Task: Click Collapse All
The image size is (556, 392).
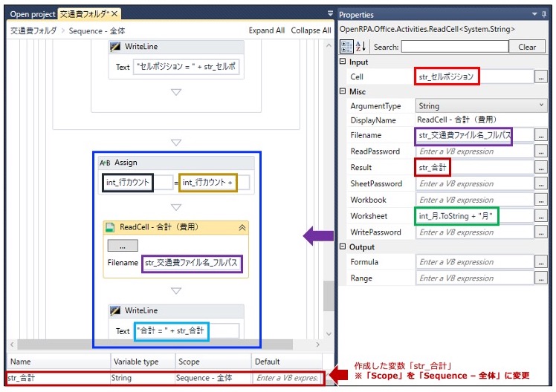Action: coord(311,30)
